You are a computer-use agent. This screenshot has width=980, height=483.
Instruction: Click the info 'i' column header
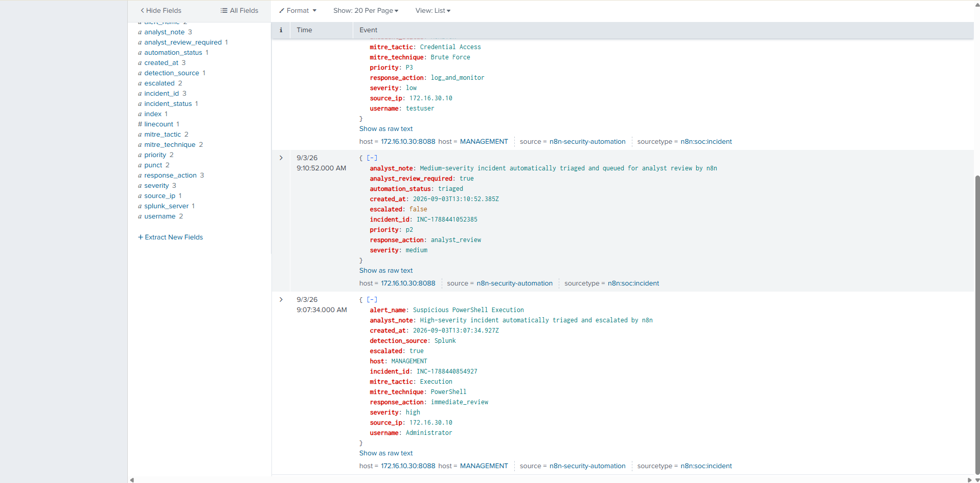[281, 30]
